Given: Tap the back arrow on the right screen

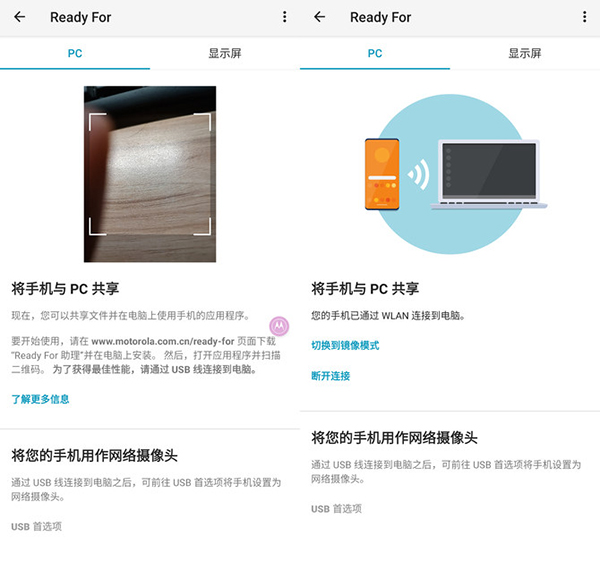Looking at the screenshot, I should pos(320,17).
